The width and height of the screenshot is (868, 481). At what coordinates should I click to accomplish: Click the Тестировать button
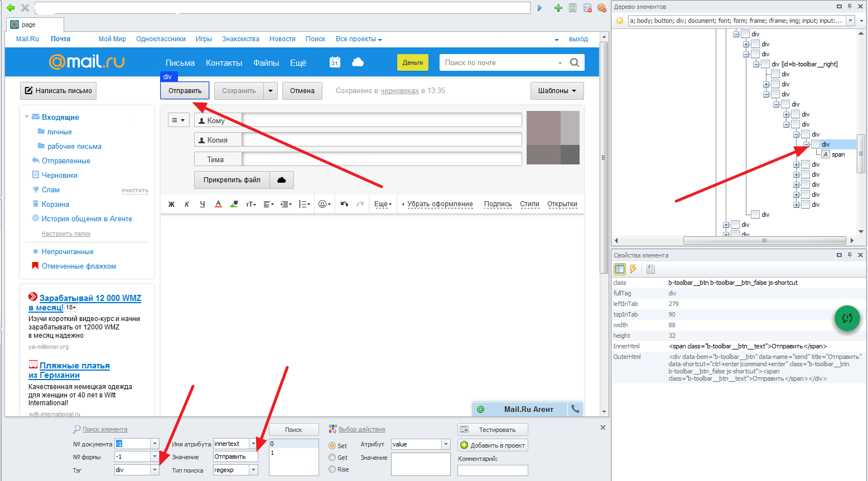pyautogui.click(x=493, y=430)
